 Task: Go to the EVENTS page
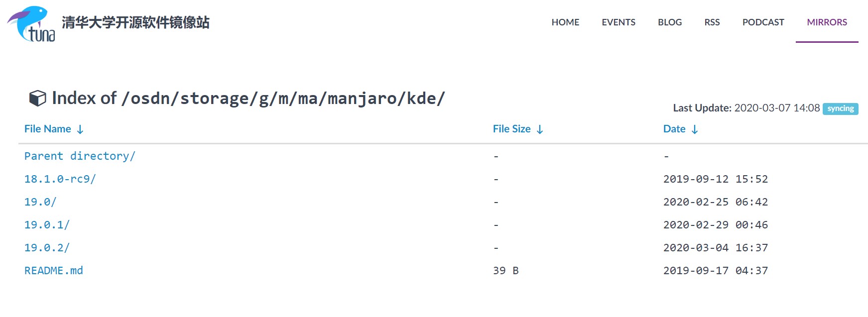coord(619,22)
